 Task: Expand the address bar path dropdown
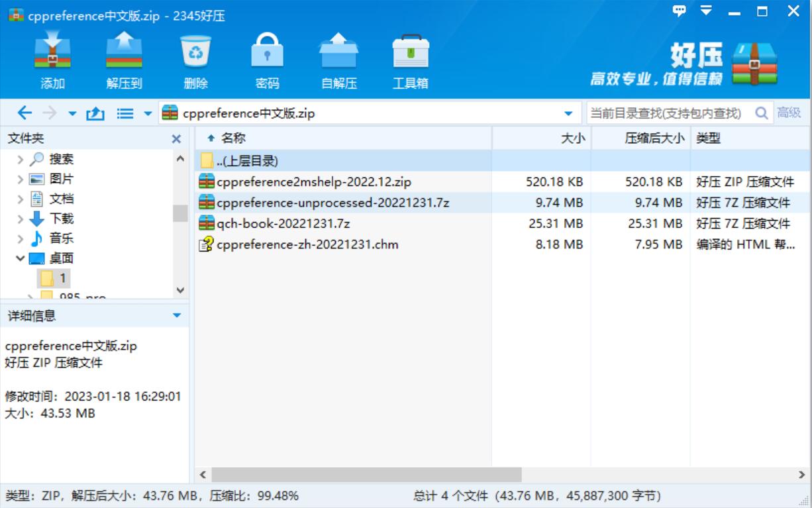tap(568, 113)
